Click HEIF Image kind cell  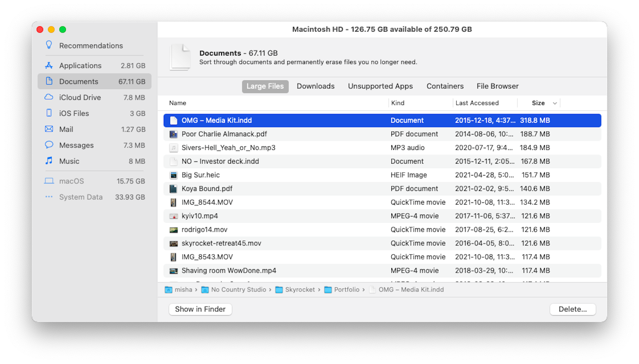[x=408, y=175]
